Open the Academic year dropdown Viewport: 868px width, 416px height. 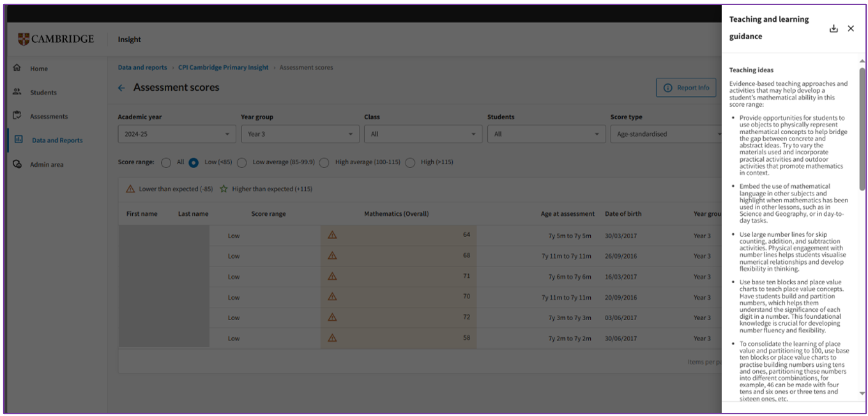click(x=176, y=134)
